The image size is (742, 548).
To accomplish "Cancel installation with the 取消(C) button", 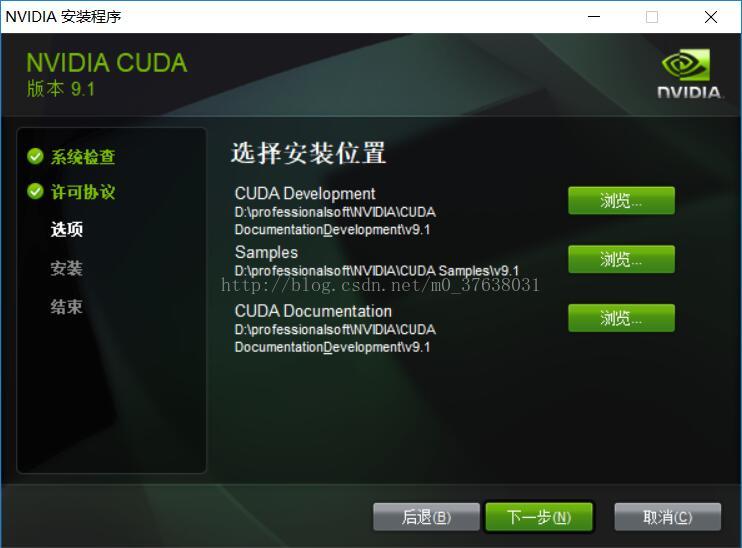I will tap(668, 517).
